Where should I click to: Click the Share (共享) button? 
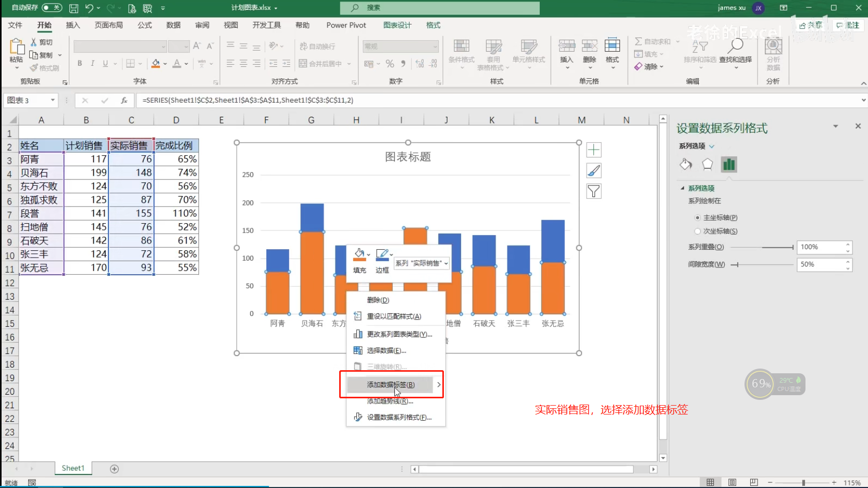pos(811,25)
